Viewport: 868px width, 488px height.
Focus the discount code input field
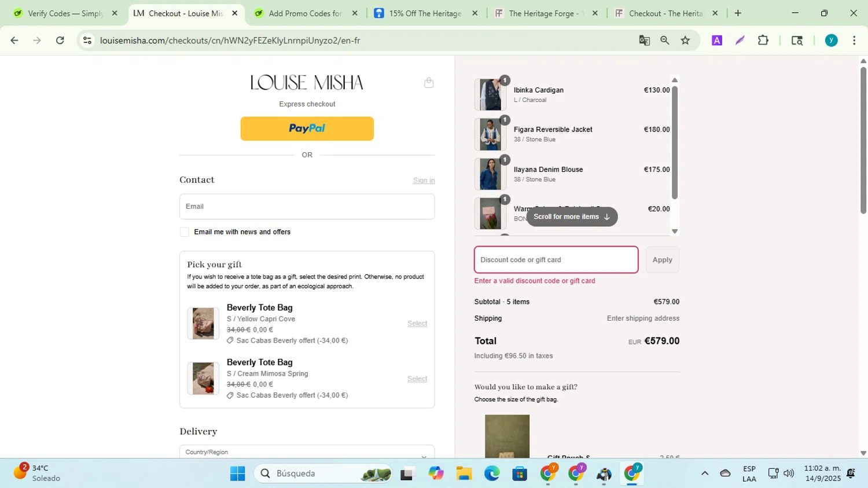pos(556,260)
